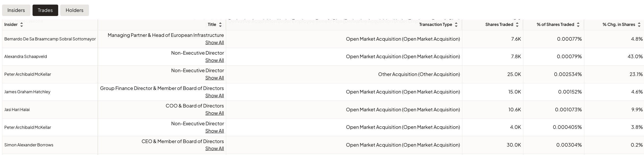The height and width of the screenshot is (155, 644).
Task: Click percent change value 0.2%
Action: [x=637, y=145]
